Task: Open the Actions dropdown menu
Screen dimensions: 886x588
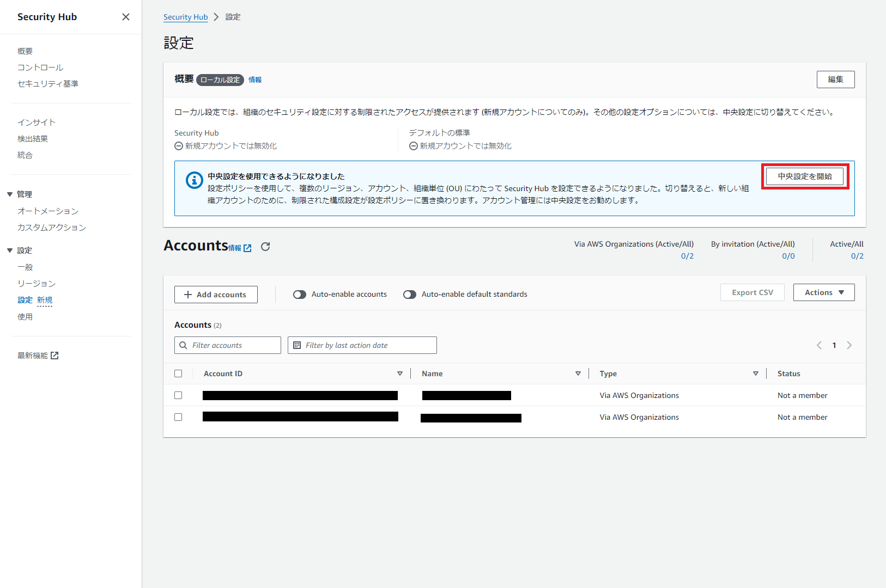Action: tap(824, 292)
